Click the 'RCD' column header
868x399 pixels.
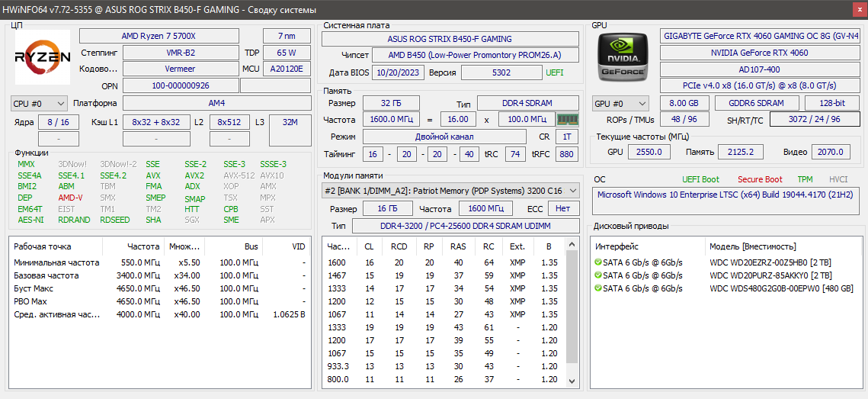(399, 246)
